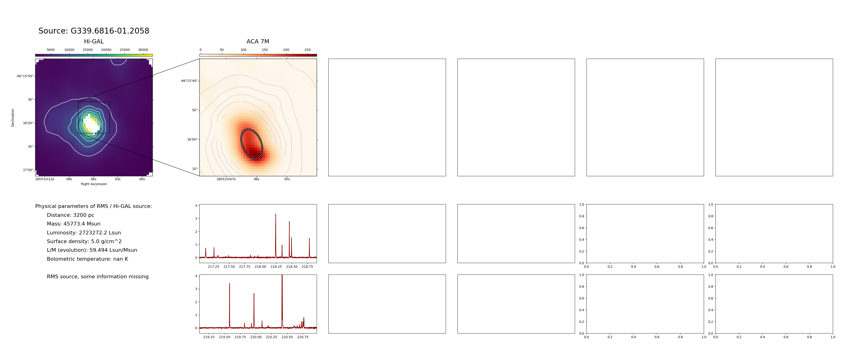This screenshot has height=352, width=868.
Task: Click the "250" label on ACA colorbar
Action: (x=308, y=50)
